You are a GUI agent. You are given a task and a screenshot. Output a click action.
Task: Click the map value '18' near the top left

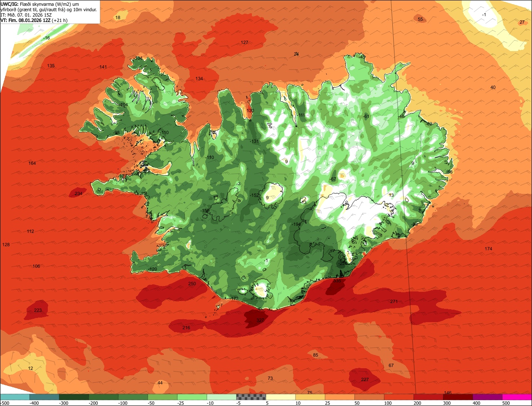pos(118,17)
